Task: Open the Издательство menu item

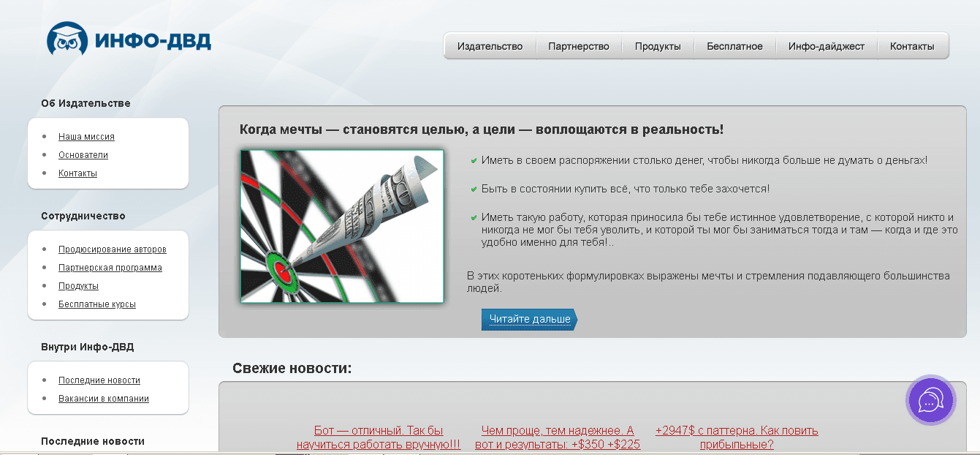Action: (x=490, y=46)
